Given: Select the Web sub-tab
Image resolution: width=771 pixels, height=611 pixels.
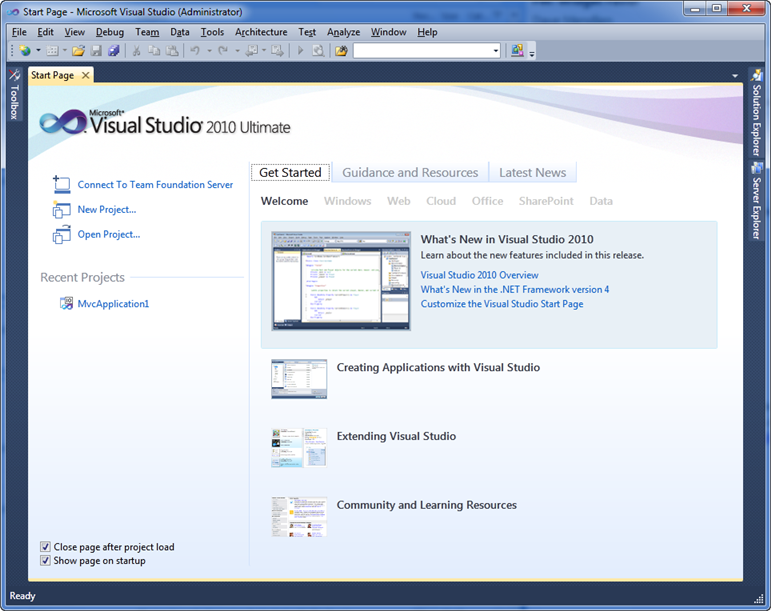Looking at the screenshot, I should pos(398,201).
